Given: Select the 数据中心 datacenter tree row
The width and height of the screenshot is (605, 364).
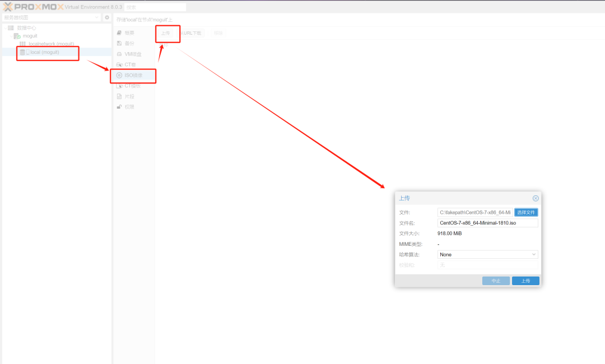Looking at the screenshot, I should point(57,28).
